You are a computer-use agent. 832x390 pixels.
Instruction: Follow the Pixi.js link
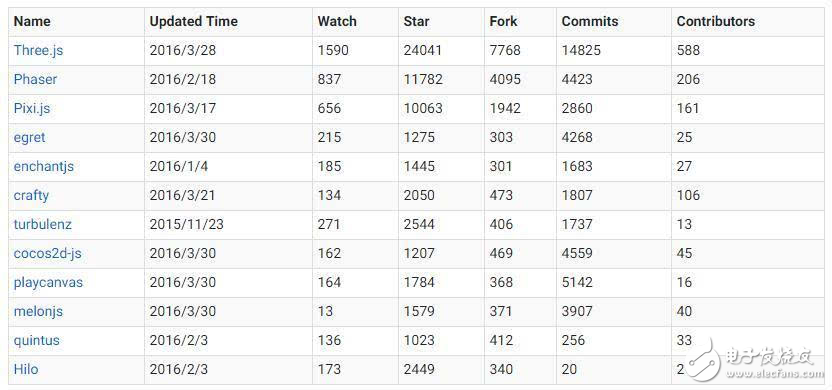coord(32,108)
